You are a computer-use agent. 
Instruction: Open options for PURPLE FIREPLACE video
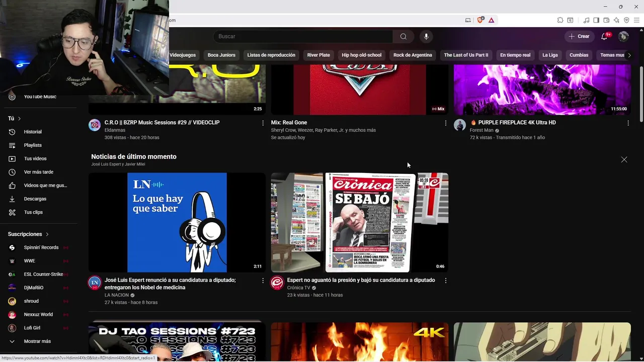pos(628,123)
